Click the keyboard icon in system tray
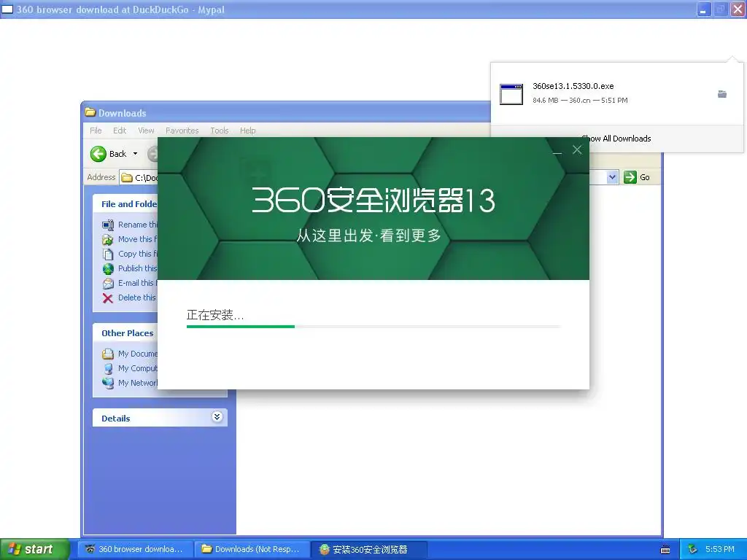The height and width of the screenshot is (560, 747). point(665,550)
